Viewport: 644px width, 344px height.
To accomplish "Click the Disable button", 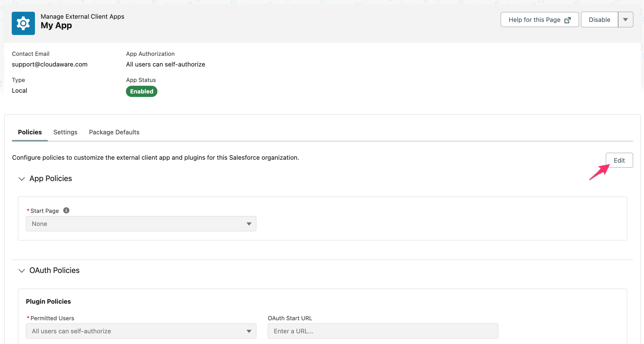I will point(599,19).
